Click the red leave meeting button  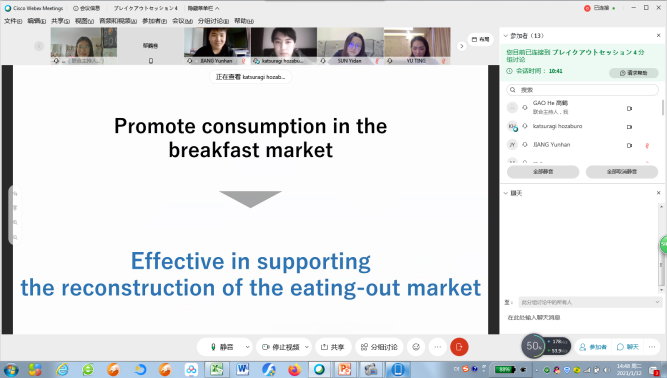459,347
